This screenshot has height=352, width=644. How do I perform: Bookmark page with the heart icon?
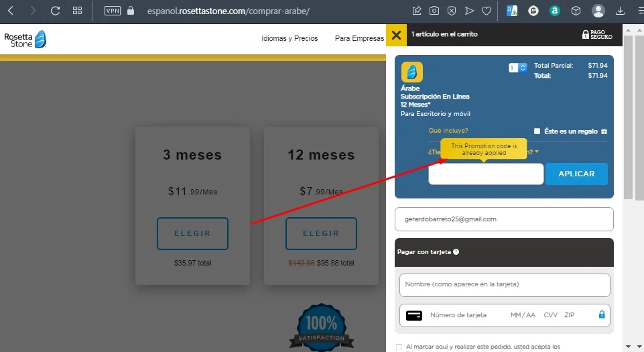click(487, 11)
